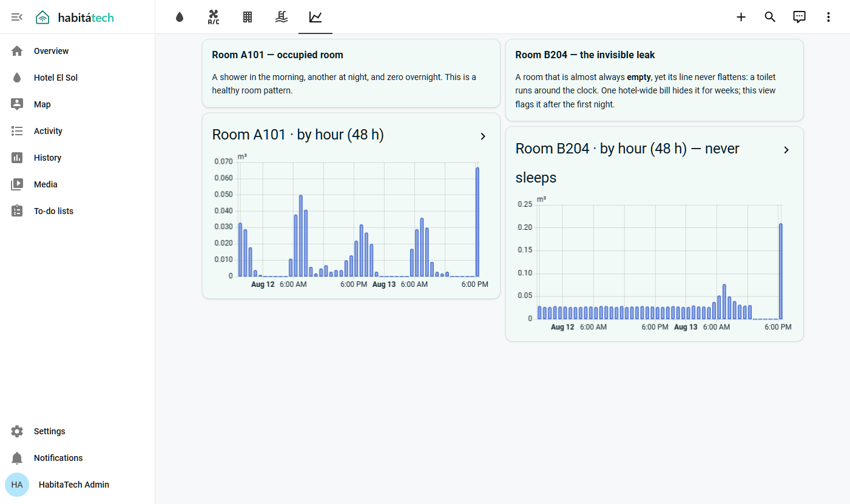Click the Notifications bell icon
This screenshot has height=504, width=850.
[17, 458]
